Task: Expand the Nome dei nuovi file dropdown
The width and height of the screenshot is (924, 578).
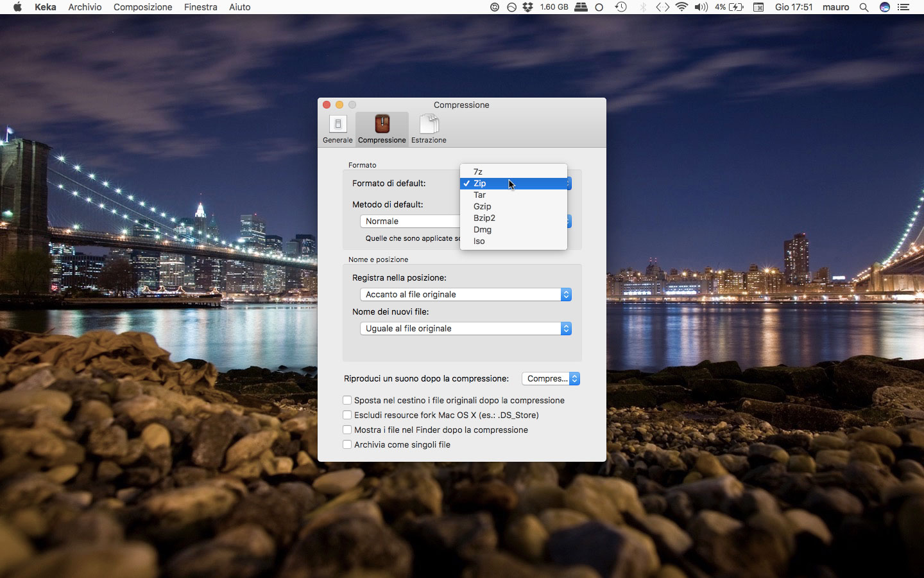Action: point(466,328)
